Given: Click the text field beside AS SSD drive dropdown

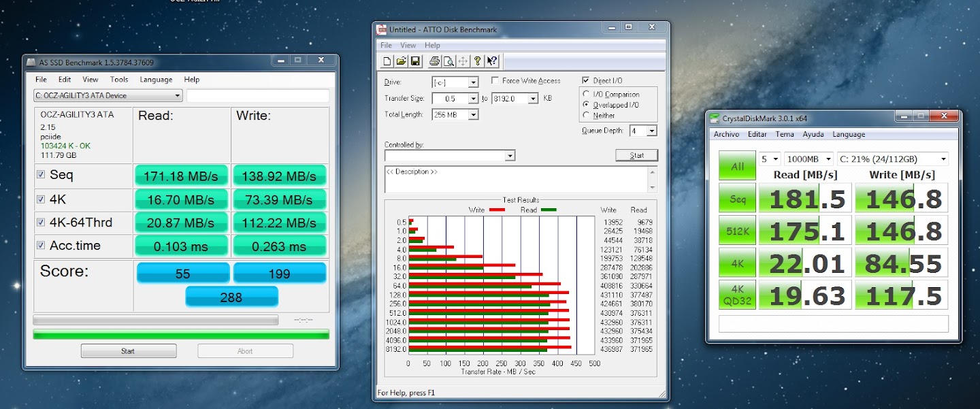Looking at the screenshot, I should coord(258,96).
